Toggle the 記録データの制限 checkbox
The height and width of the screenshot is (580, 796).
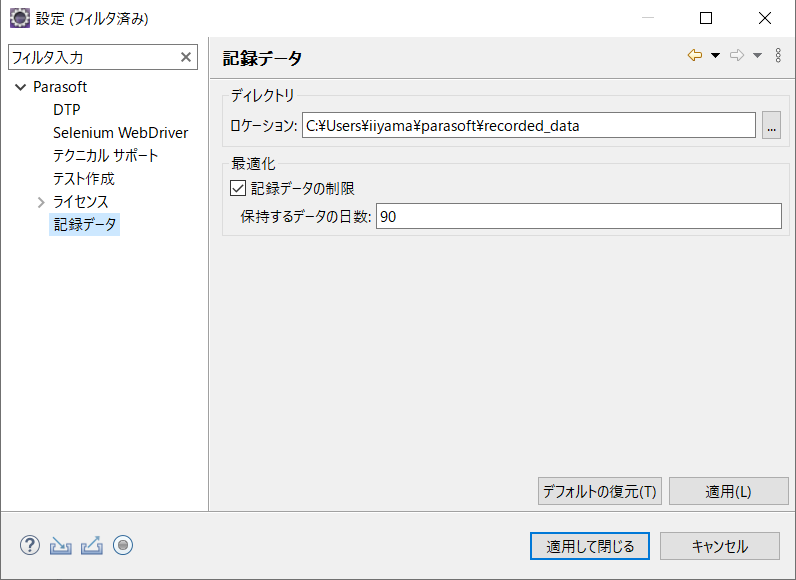pyautogui.click(x=238, y=188)
